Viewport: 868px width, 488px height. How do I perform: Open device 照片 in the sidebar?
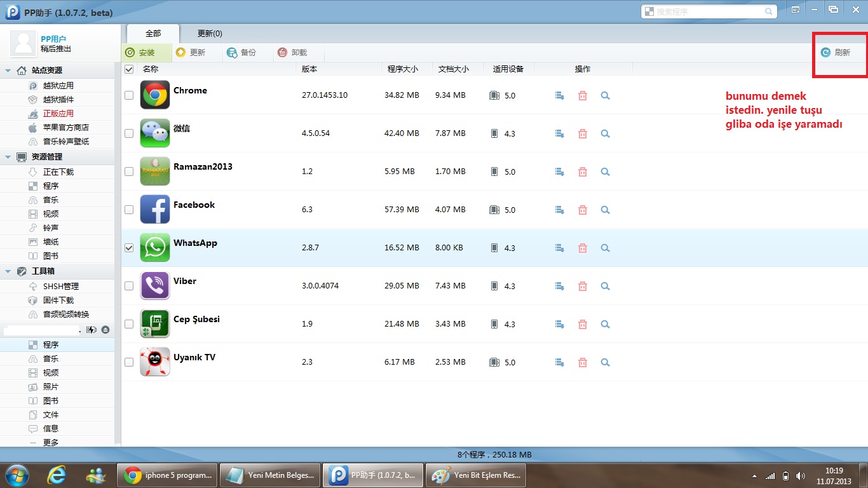click(58, 387)
